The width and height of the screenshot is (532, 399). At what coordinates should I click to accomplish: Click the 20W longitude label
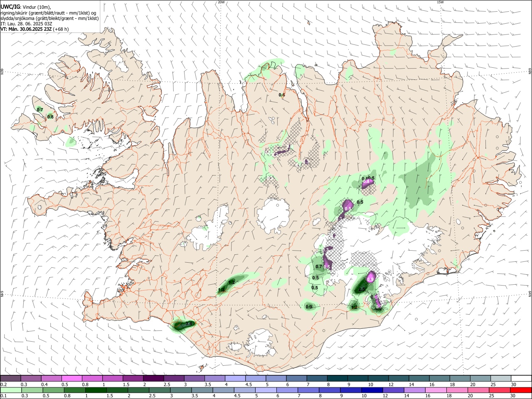point(222,2)
